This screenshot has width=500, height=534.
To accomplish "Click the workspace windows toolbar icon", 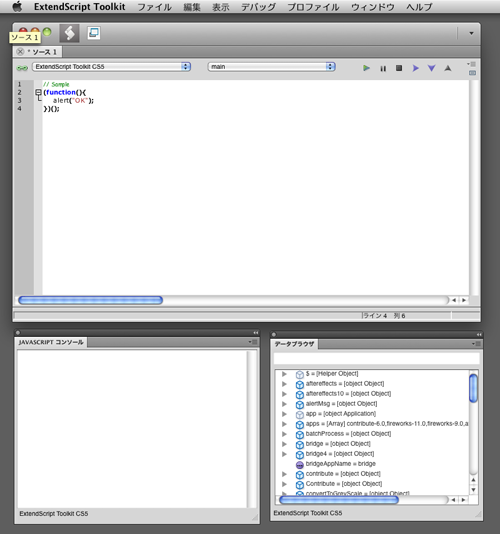I will coord(94,33).
